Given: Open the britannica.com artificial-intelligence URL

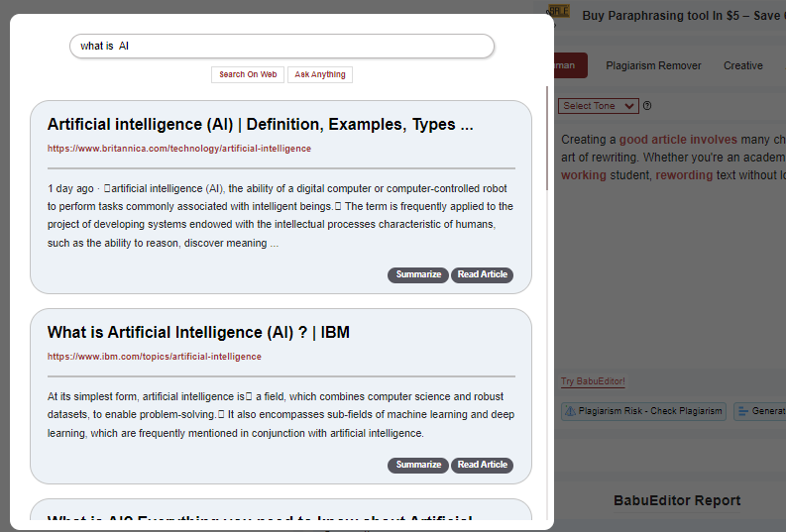Looking at the screenshot, I should (179, 149).
